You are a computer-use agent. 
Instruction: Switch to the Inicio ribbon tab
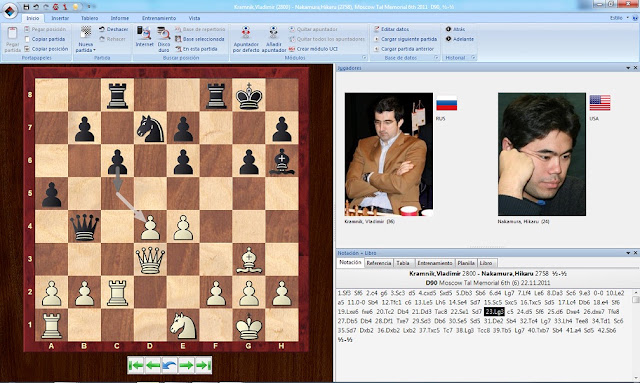point(33,18)
